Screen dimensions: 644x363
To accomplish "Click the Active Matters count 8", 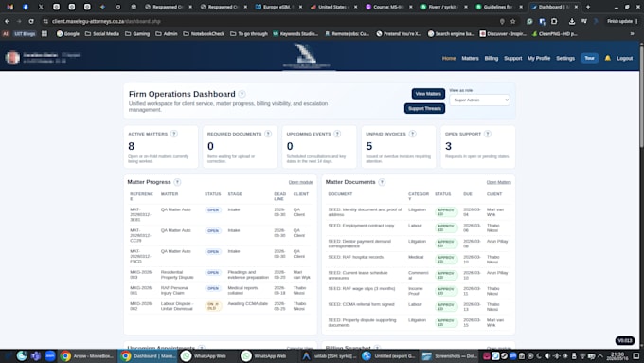I will click(131, 146).
